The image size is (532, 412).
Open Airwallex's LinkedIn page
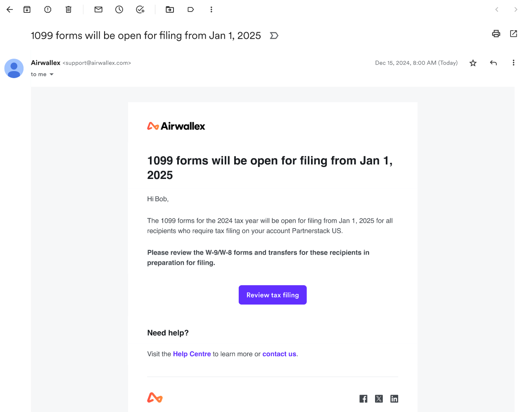(x=394, y=398)
